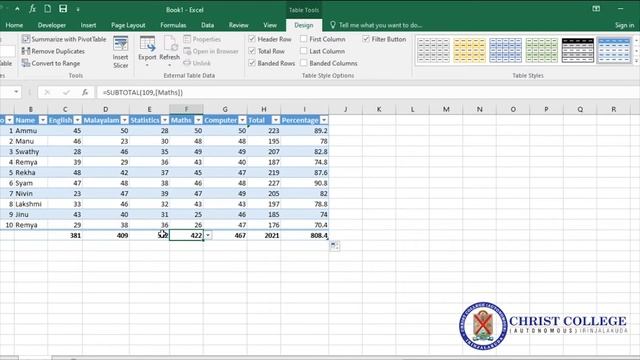Apply the light gray table style
This screenshot has width=640, height=360.
(x=433, y=50)
